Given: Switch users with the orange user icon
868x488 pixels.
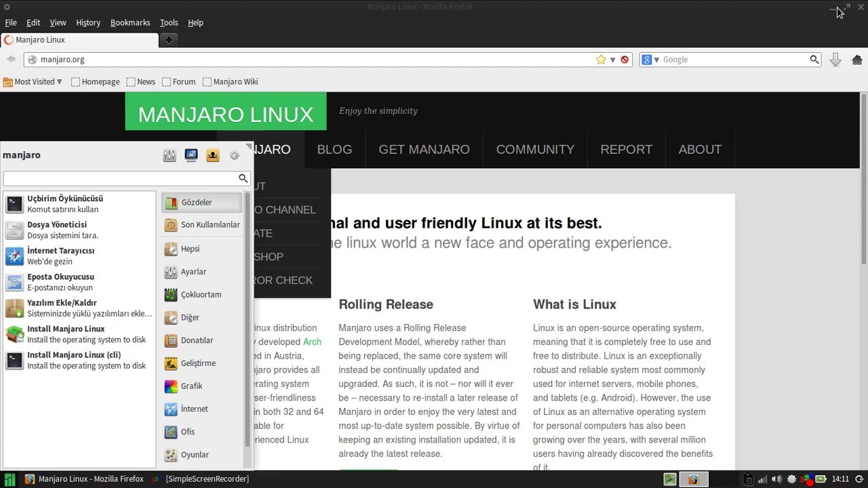Looking at the screenshot, I should coord(213,156).
